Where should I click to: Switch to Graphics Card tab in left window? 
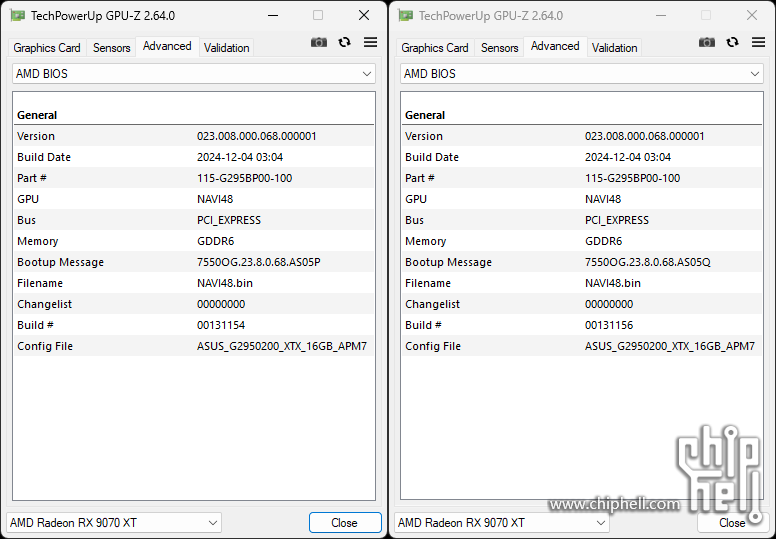click(47, 48)
